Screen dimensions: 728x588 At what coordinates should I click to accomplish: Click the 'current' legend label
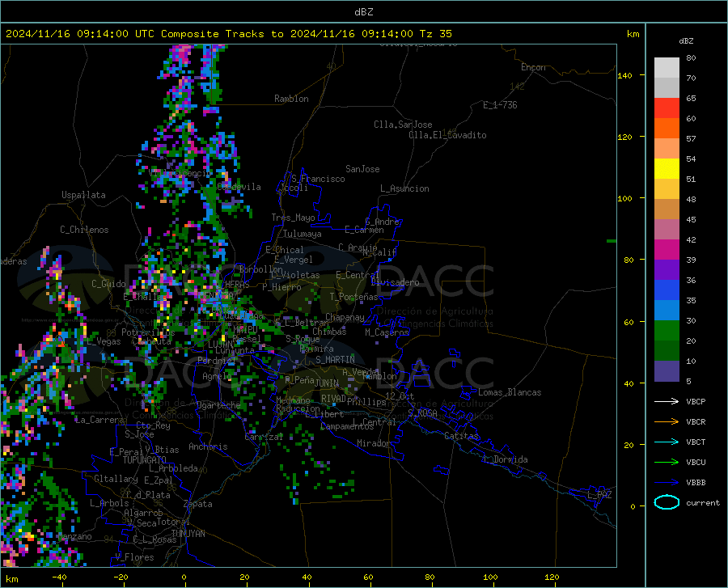pyautogui.click(x=702, y=502)
